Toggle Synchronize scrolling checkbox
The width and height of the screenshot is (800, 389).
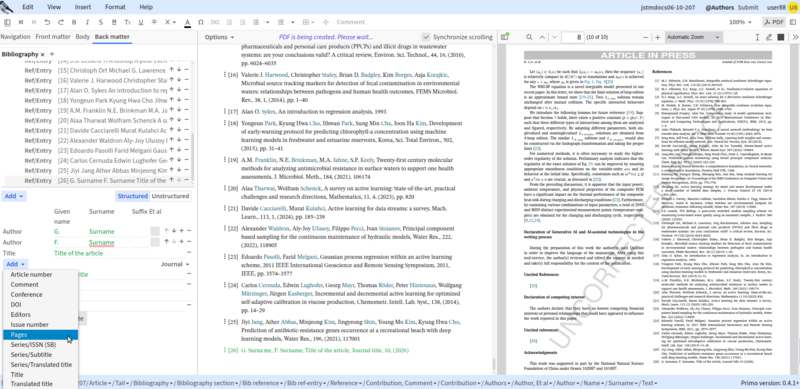426,37
